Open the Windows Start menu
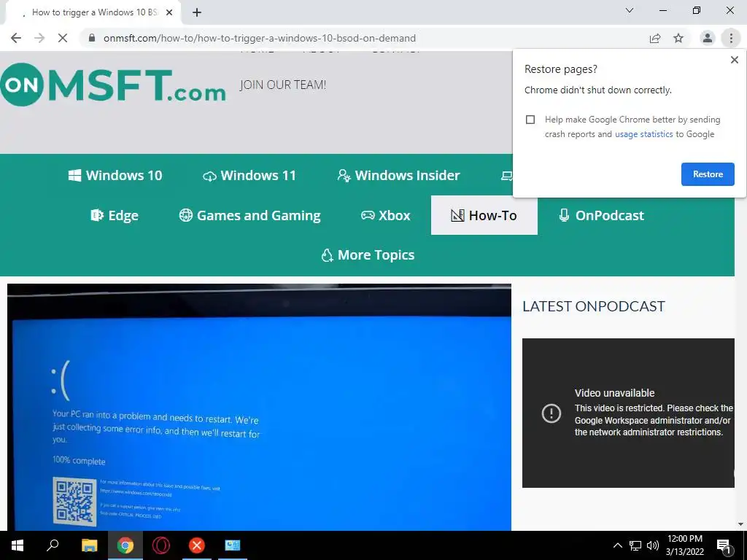Image resolution: width=747 pixels, height=560 pixels. [x=18, y=545]
